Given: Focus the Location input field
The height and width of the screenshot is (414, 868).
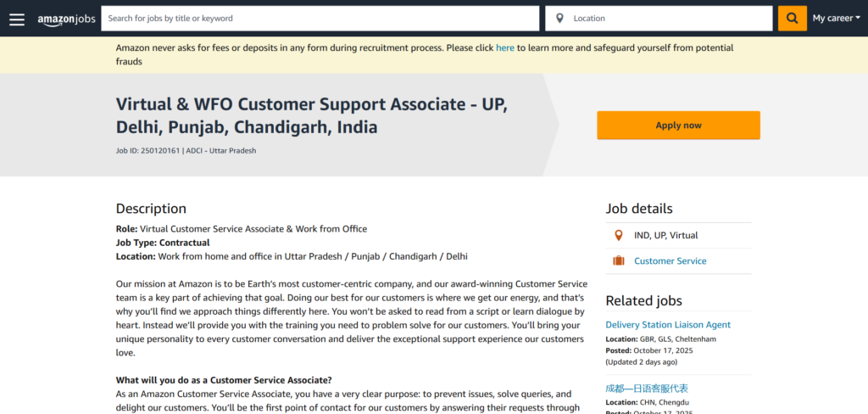Looking at the screenshot, I should click(670, 18).
